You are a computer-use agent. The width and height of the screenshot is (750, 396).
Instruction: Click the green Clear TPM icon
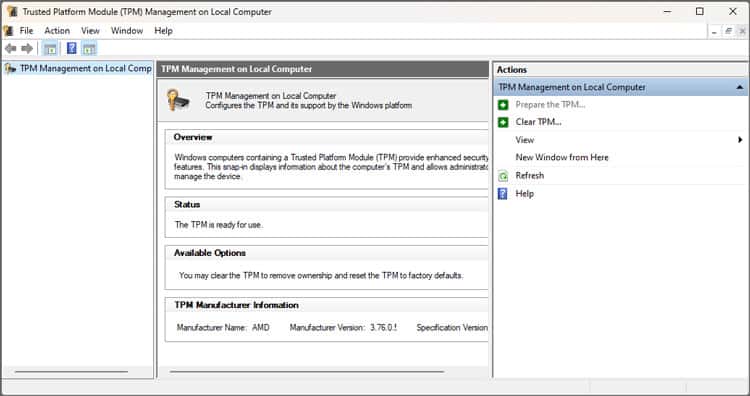(503, 122)
